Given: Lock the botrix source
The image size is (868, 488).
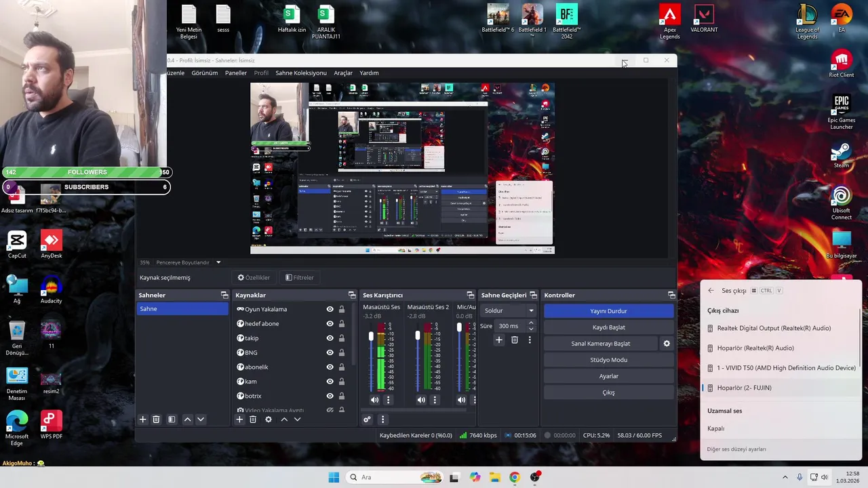Looking at the screenshot, I should coord(342,396).
